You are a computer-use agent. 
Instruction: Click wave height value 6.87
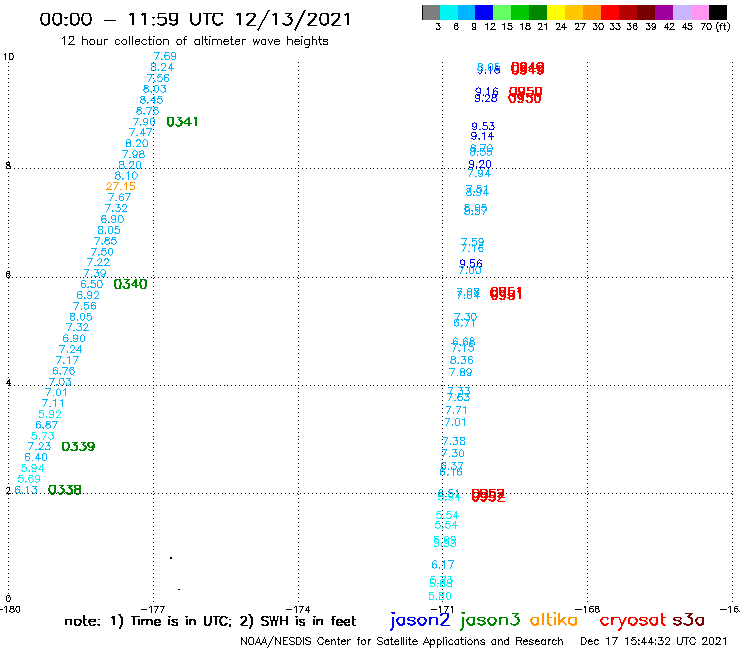coord(46,425)
